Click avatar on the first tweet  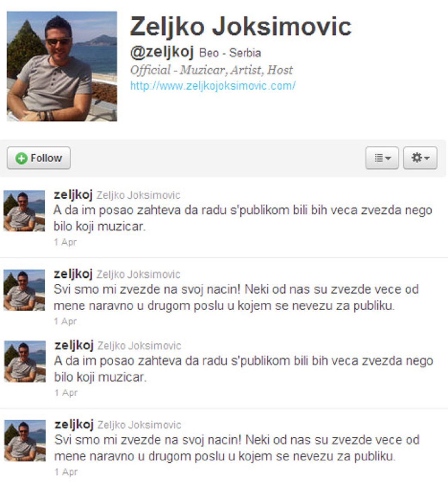(24, 210)
